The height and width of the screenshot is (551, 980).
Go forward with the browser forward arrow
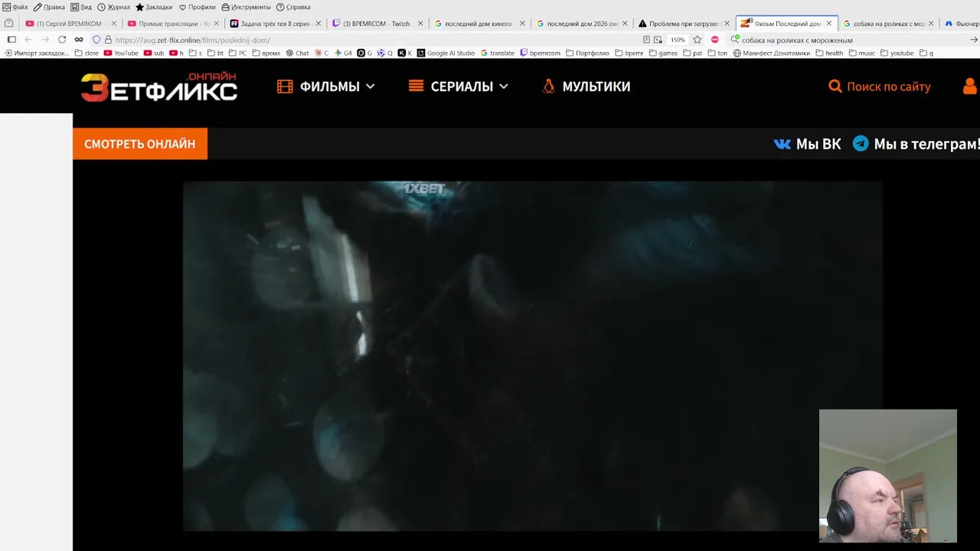click(x=45, y=40)
